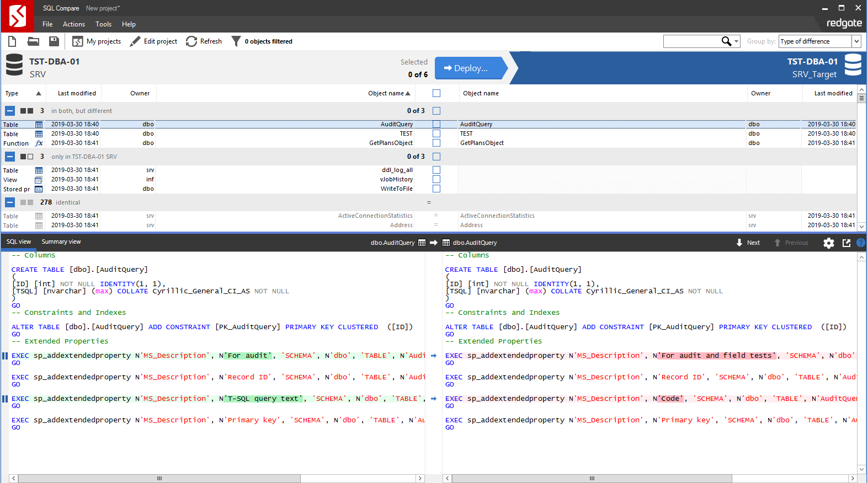868x483 pixels.
Task: Open help question mark icon
Action: click(861, 243)
